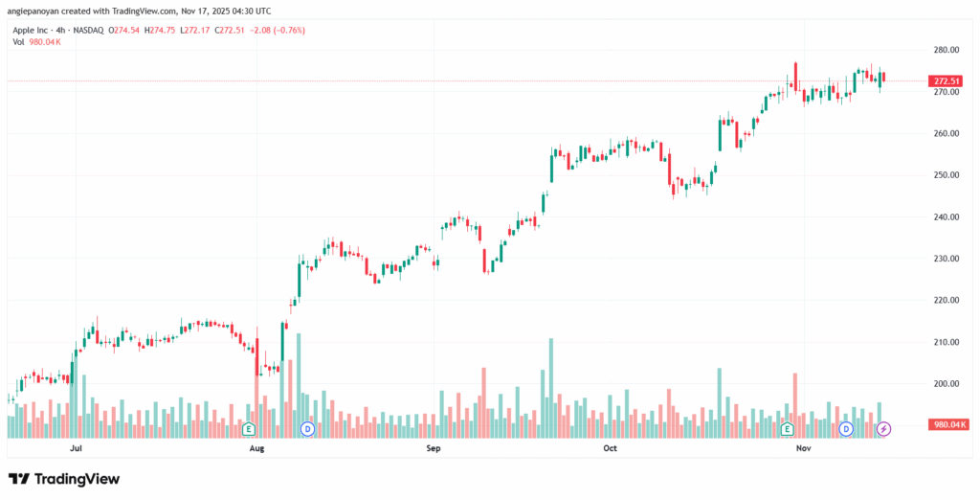980x500 pixels.
Task: Click the chart attribution text at top
Action: click(x=139, y=11)
